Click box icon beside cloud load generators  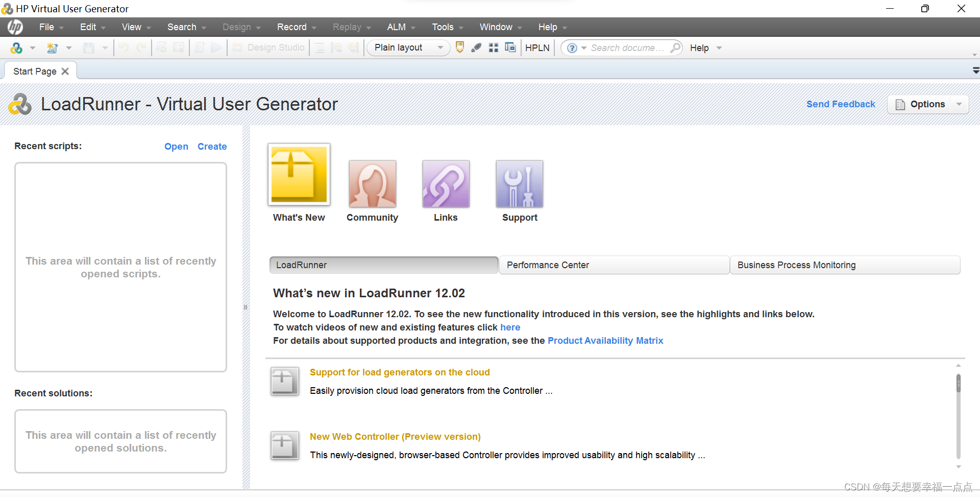(285, 382)
